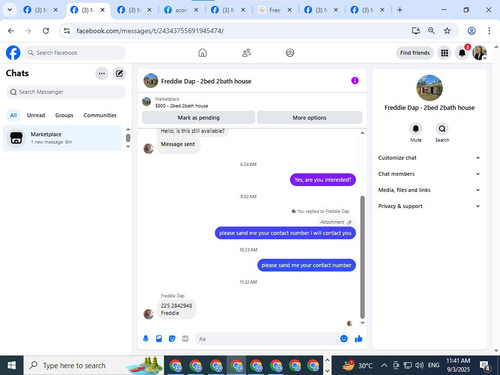Open Chrome zoom magnifier icon
Image resolution: width=500 pixels, height=375 pixels.
(x=431, y=31)
